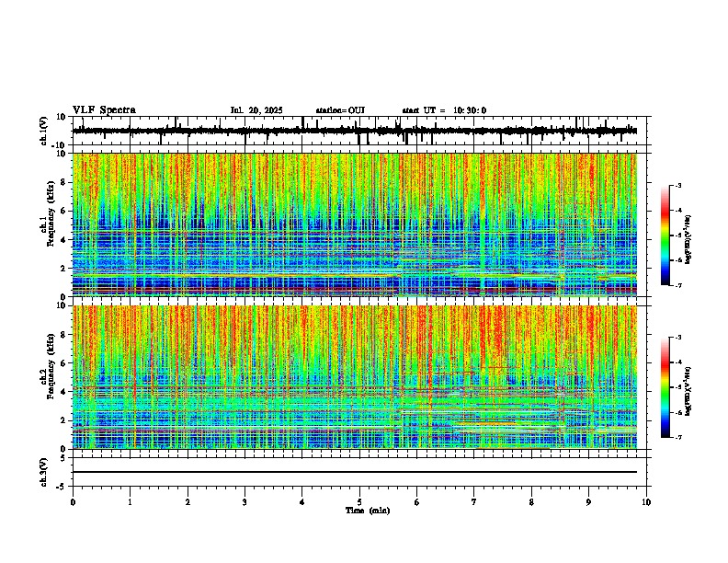728x563 pixels.
Task: Click time axis tick label "10"
Action: (646, 502)
